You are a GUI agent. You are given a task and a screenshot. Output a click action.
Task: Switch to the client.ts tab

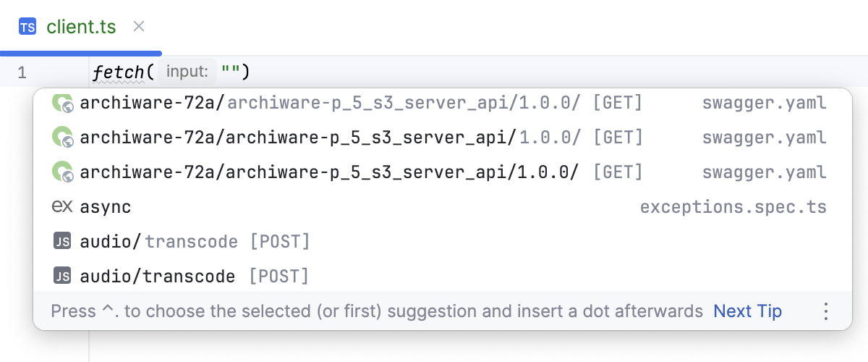tap(80, 28)
